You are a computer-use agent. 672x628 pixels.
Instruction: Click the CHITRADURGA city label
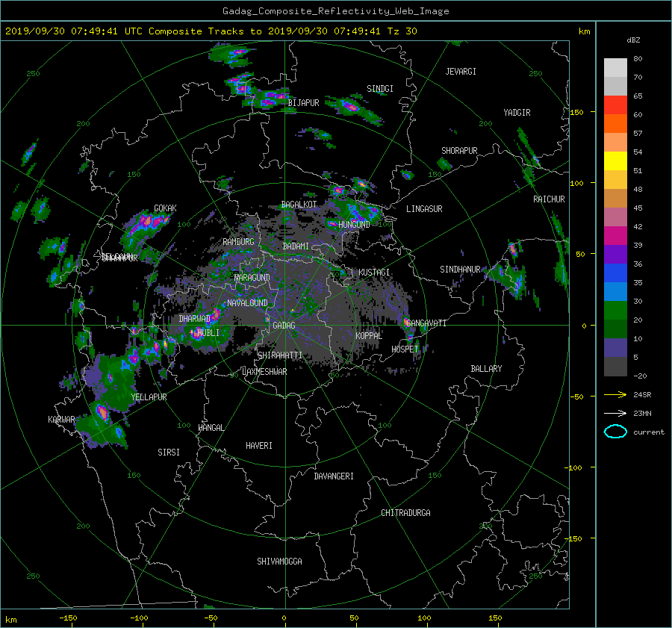click(405, 513)
